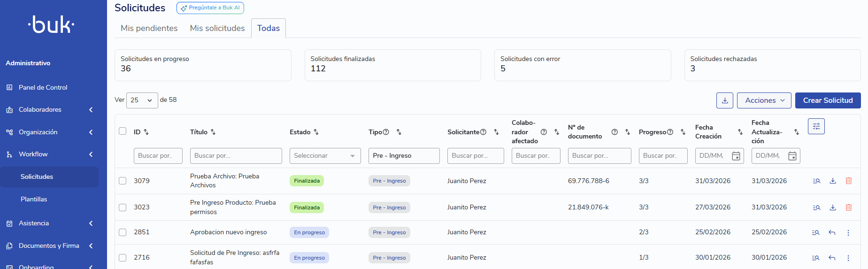
Task: Click the Título search field
Action: 236,156
